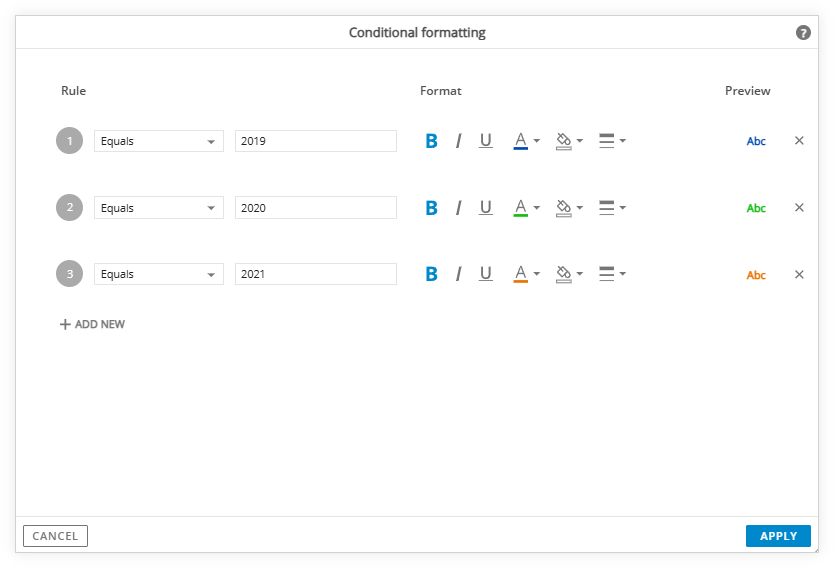This screenshot has height=568, width=834.
Task: Click the Apply button
Action: [x=778, y=536]
